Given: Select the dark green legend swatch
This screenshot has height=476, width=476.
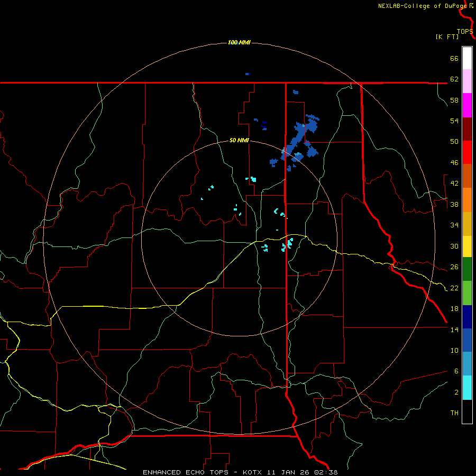Looking at the screenshot, I should (467, 269).
